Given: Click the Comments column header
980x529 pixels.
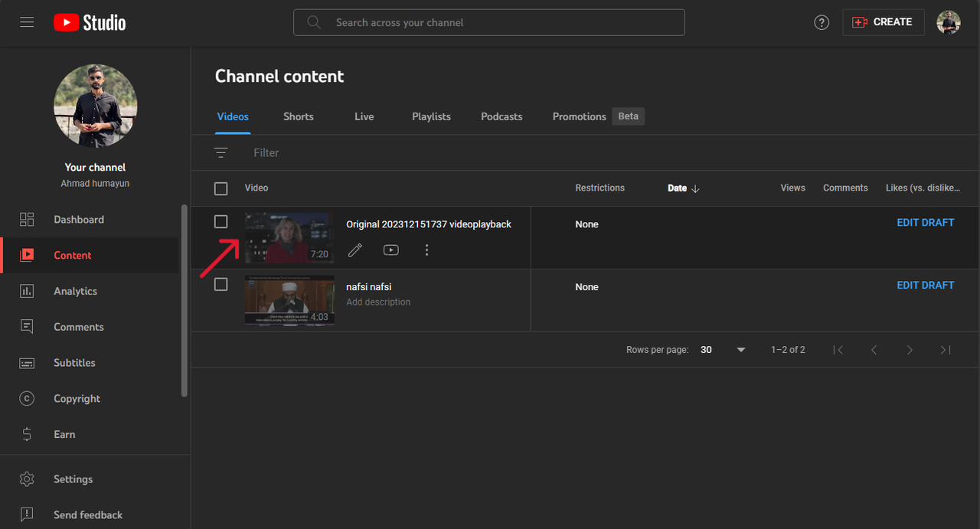Looking at the screenshot, I should click(x=845, y=188).
